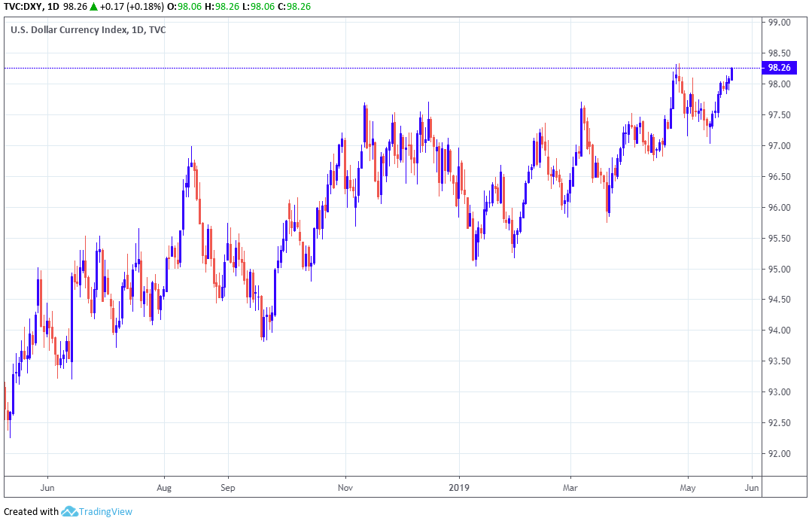
Task: Select the Nov label on time axis
Action: coord(345,487)
